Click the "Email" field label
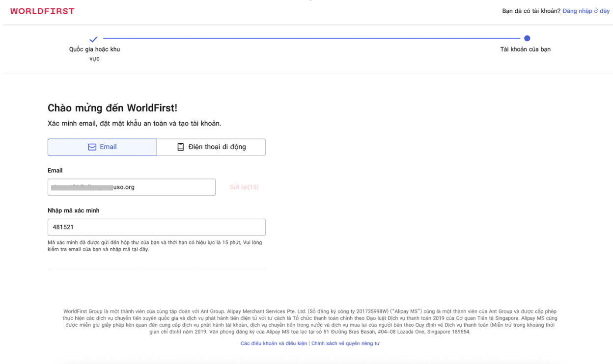 [x=55, y=171]
